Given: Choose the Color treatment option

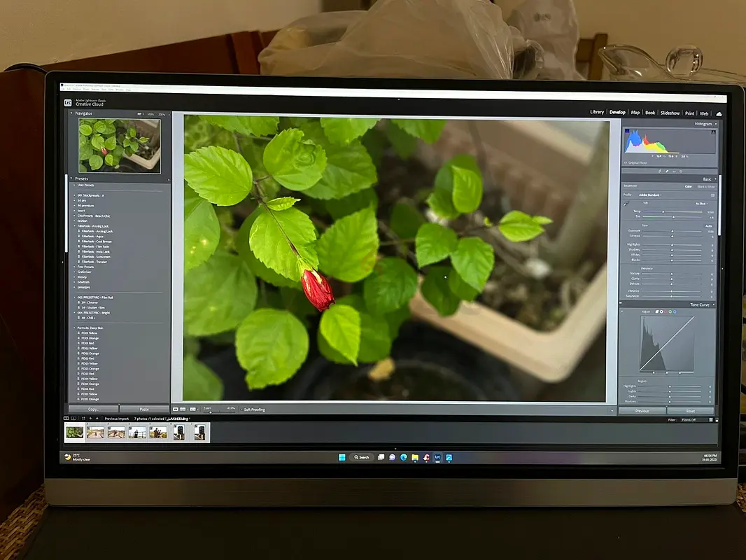Looking at the screenshot, I should pyautogui.click(x=689, y=186).
